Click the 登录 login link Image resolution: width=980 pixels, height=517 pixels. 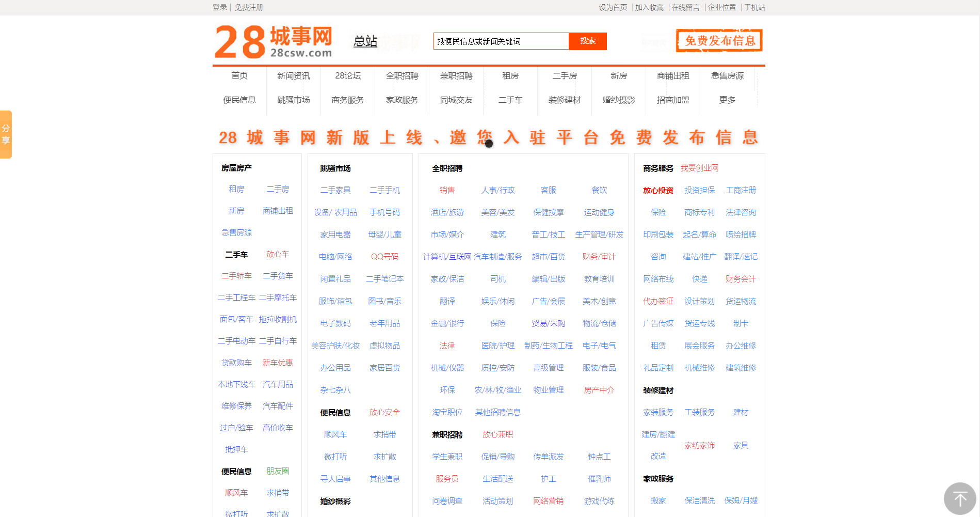coord(220,7)
